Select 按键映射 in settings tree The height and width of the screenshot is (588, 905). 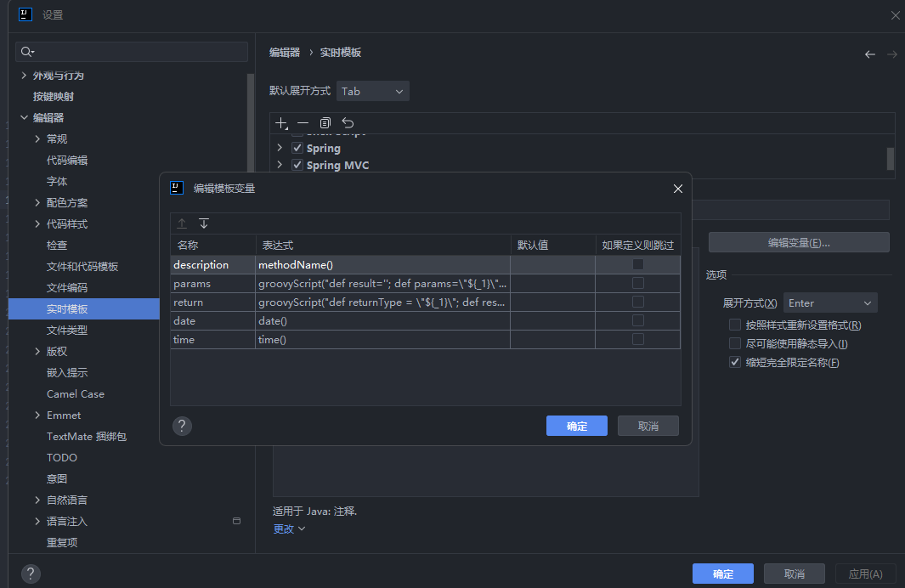[53, 96]
